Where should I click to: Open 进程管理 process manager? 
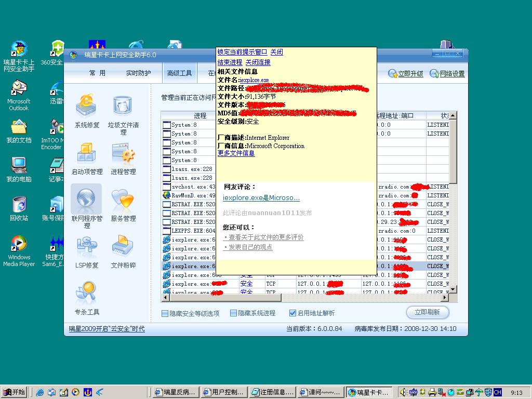[x=123, y=158]
